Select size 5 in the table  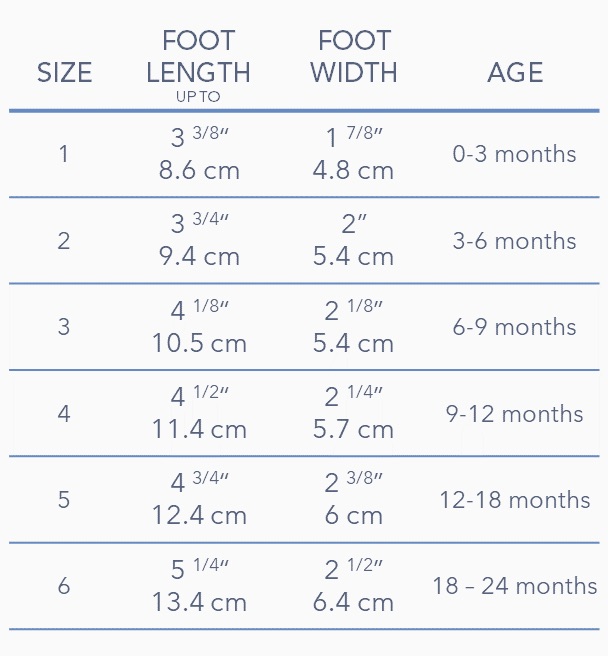(64, 500)
